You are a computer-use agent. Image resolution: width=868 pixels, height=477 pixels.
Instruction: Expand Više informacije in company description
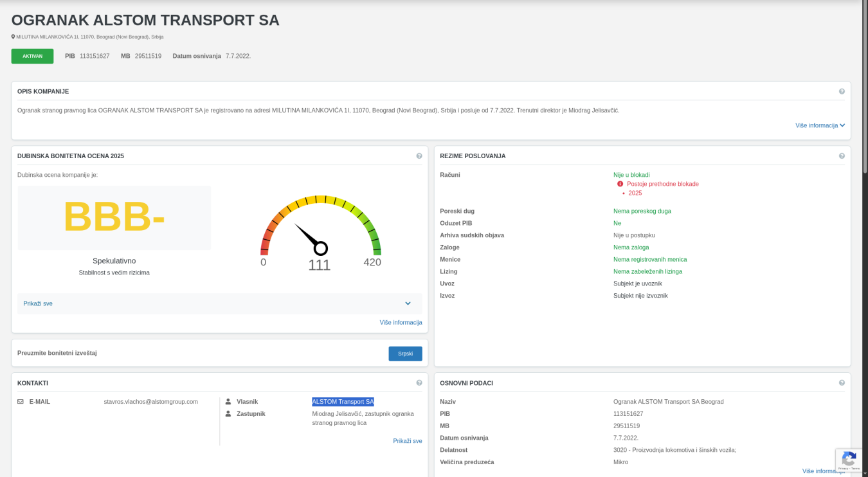[x=820, y=125]
